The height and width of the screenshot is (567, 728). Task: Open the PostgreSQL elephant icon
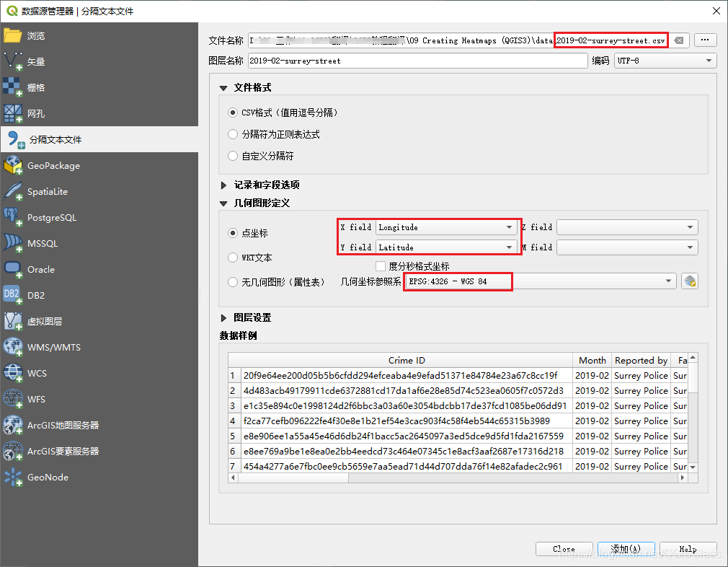click(x=12, y=218)
